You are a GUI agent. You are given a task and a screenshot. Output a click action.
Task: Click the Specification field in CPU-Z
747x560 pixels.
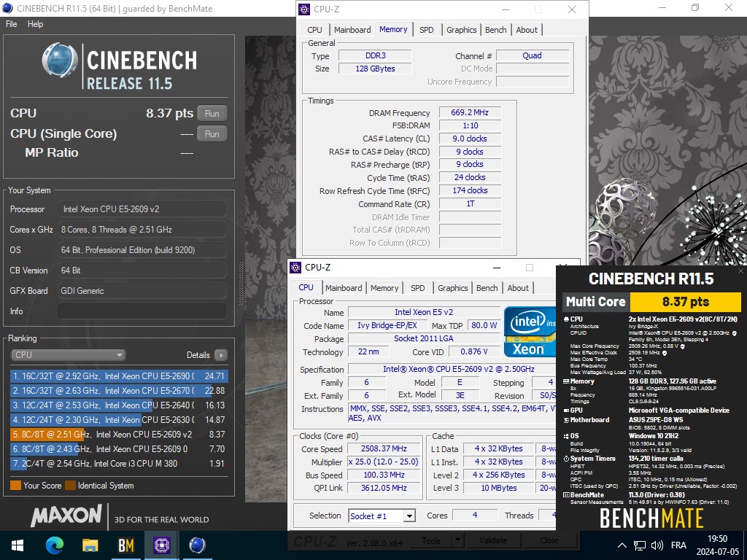[452, 370]
